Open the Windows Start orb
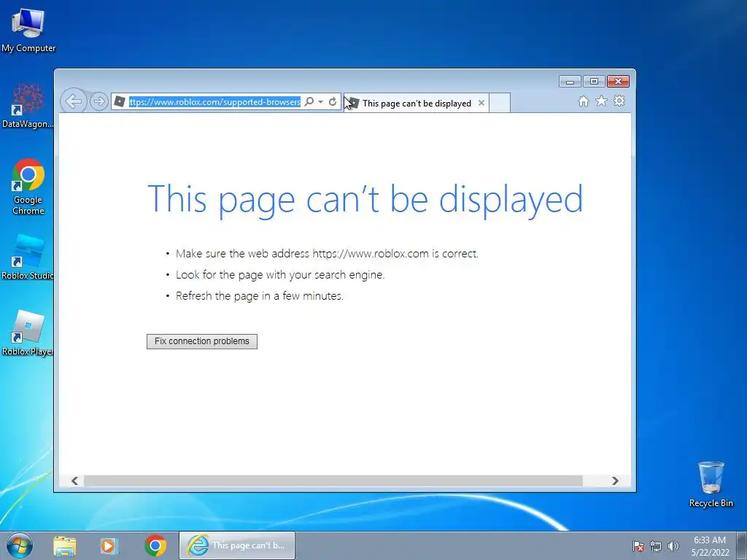This screenshot has height=560, width=747. (x=20, y=545)
